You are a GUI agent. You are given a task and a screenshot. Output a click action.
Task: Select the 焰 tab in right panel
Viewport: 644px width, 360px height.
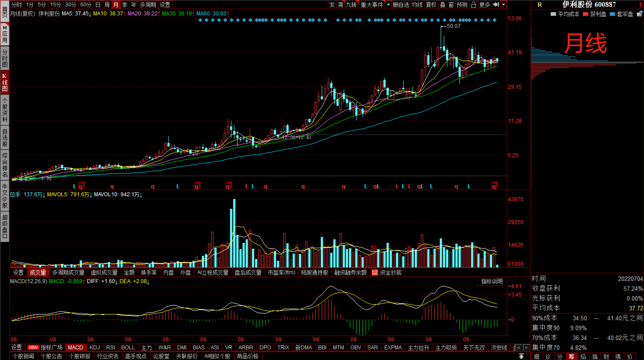coord(583,356)
